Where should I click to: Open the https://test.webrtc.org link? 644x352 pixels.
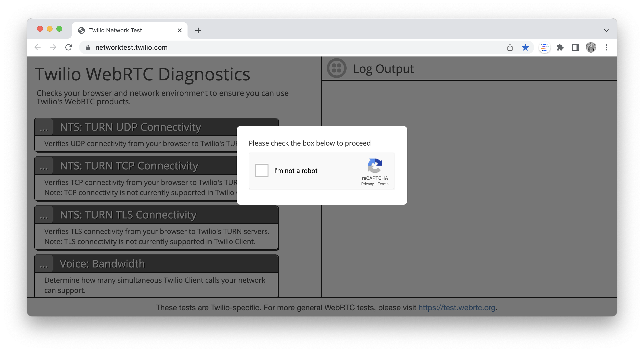457,308
